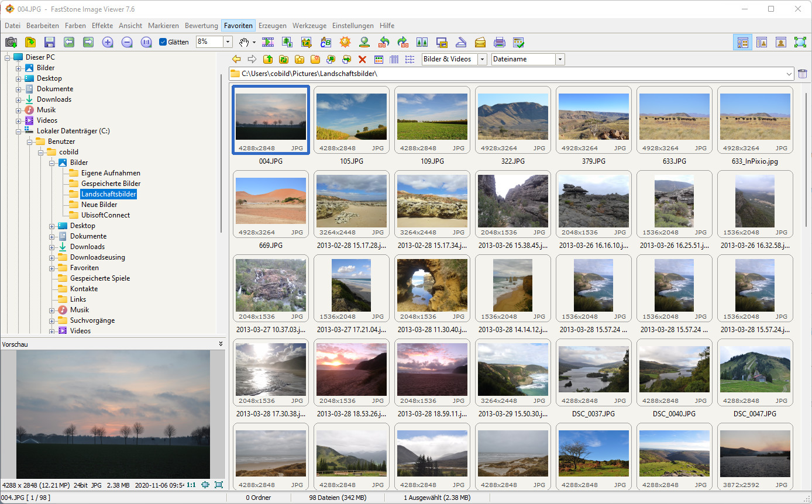The image size is (812, 504).
Task: Delete the selected file via red X
Action: pyautogui.click(x=362, y=59)
